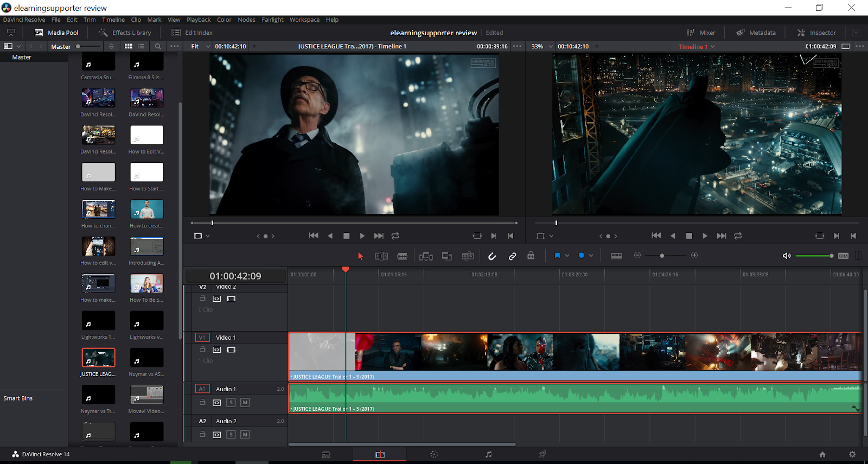
Task: Open the blue flag color dropdown arrow
Action: pyautogui.click(x=567, y=256)
